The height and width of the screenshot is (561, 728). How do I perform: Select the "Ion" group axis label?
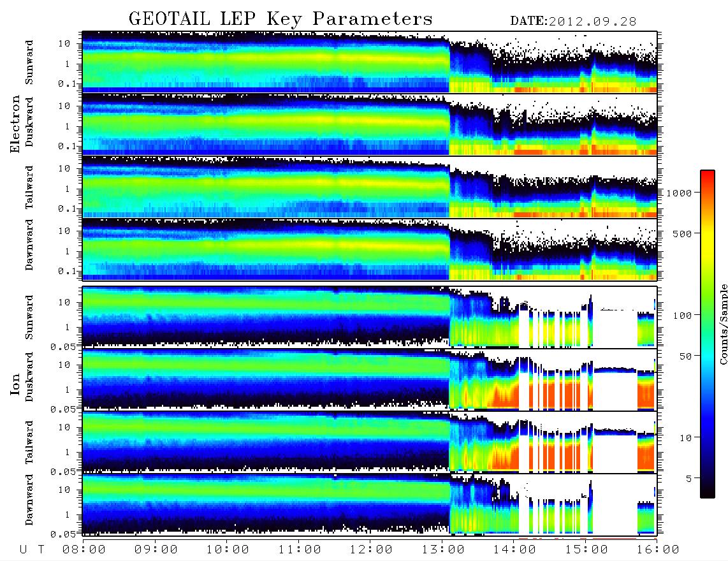[x=15, y=384]
